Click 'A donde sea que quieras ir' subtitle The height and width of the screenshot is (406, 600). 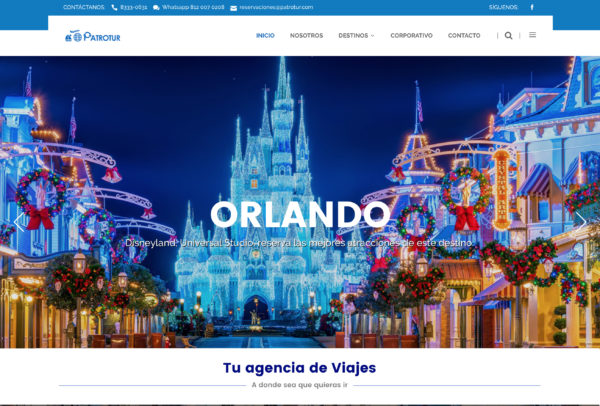(300, 385)
